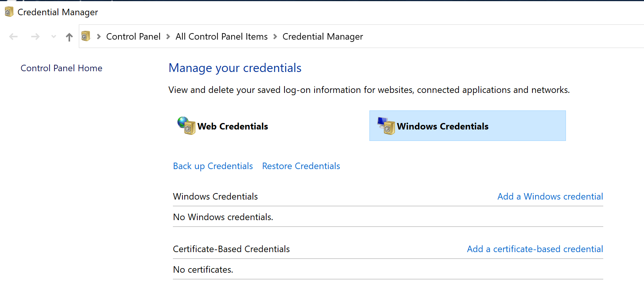The image size is (644, 294).
Task: Click Add a Windows credential
Action: click(550, 197)
